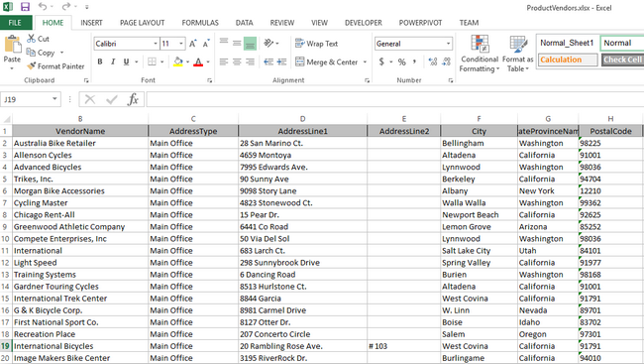The height and width of the screenshot is (364, 644).
Task: Increase font size with the larger A icon
Action: tap(192, 44)
